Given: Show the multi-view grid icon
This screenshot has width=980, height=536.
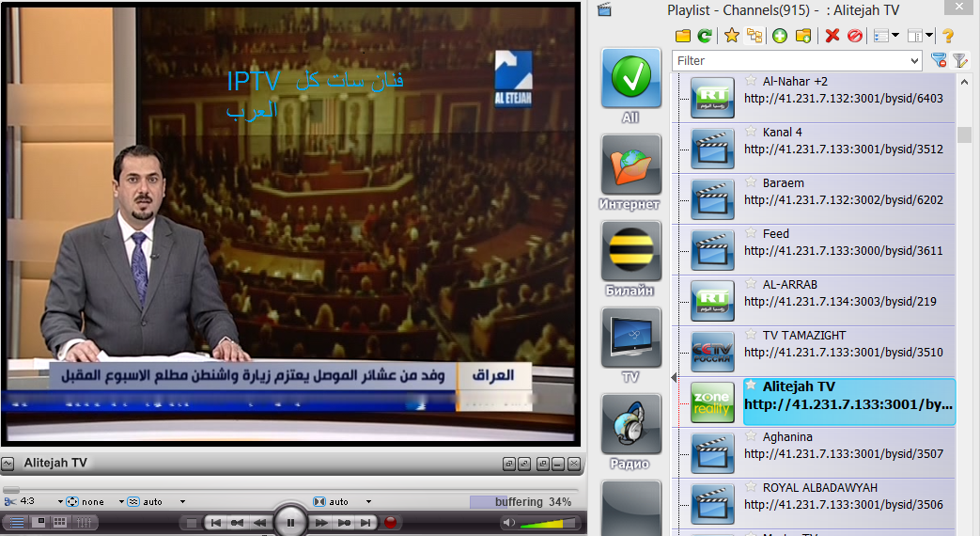Looking at the screenshot, I should [61, 522].
